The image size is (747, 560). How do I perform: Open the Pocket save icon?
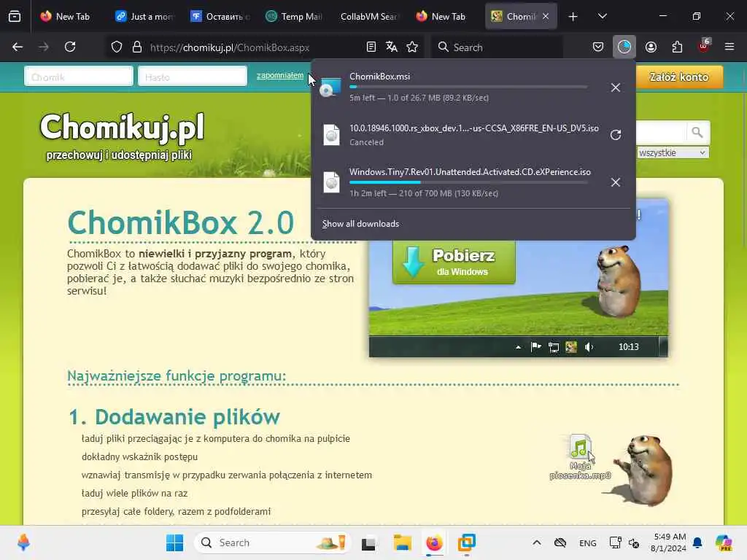pos(598,47)
